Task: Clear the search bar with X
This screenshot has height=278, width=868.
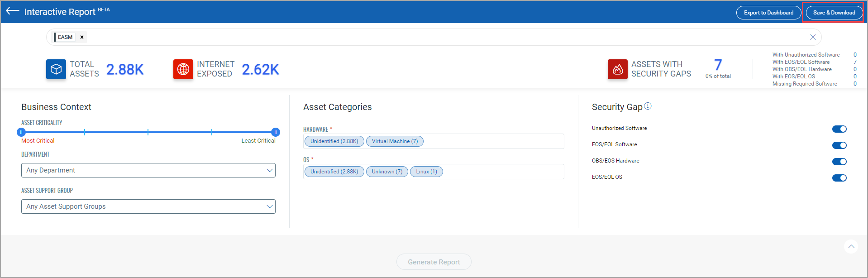Action: point(813,37)
